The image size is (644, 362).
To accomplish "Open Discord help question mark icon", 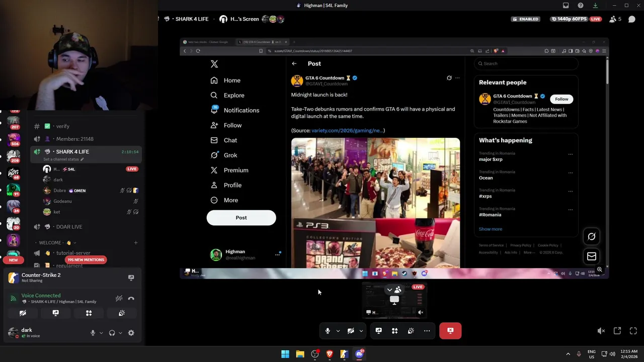I will (581, 6).
